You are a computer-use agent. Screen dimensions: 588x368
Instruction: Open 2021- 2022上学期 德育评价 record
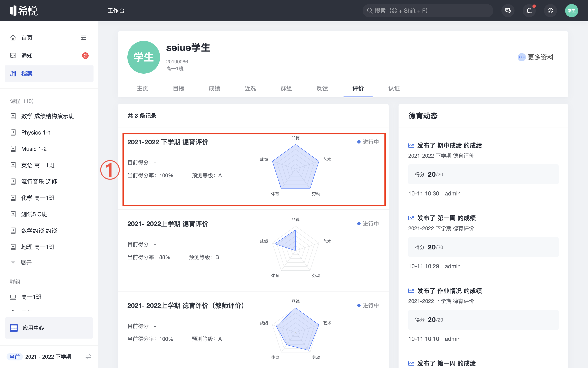pyautogui.click(x=253, y=250)
